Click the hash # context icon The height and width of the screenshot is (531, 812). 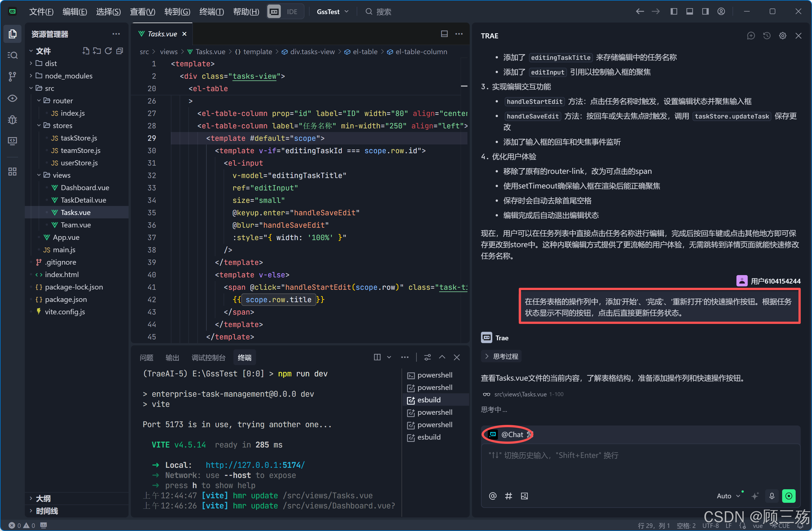(x=508, y=496)
